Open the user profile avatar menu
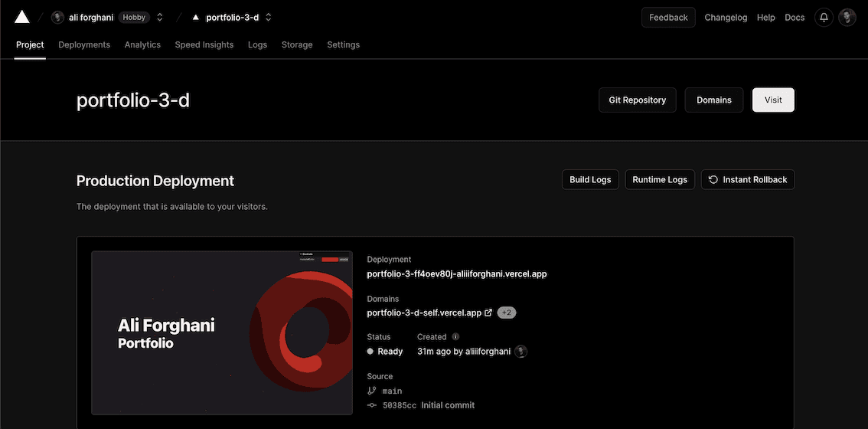The height and width of the screenshot is (429, 868). [847, 18]
